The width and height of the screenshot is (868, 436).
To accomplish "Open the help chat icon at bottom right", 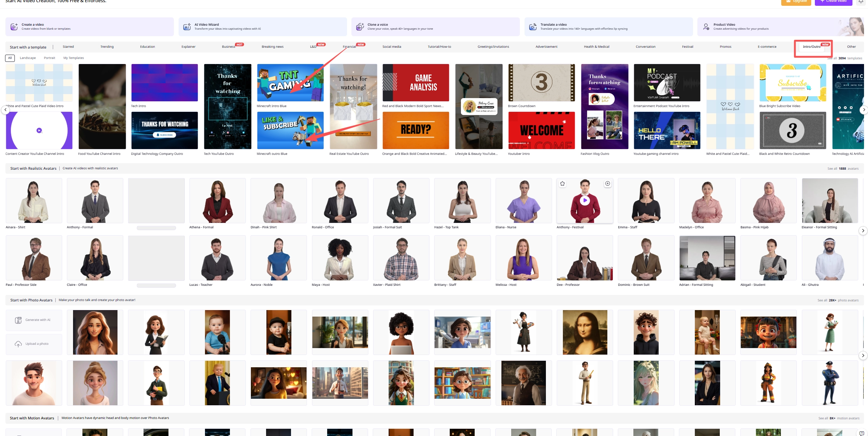I will (x=862, y=433).
